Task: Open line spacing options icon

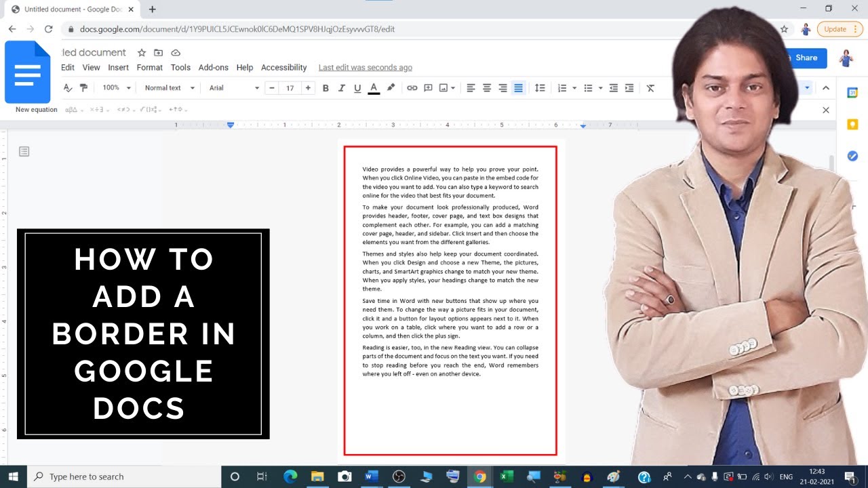Action: click(540, 88)
